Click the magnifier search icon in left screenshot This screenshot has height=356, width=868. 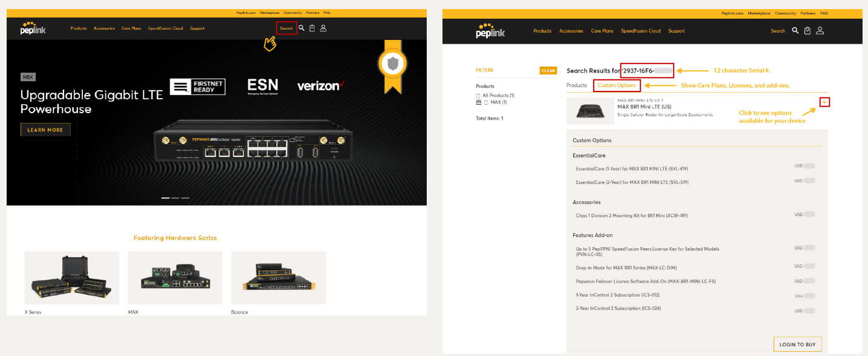301,28
